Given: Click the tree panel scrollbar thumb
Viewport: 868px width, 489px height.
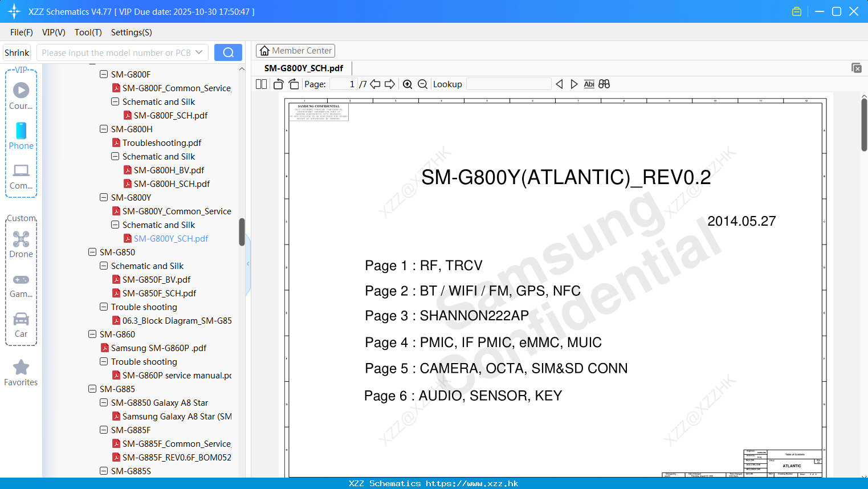Looking at the screenshot, I should 242,232.
